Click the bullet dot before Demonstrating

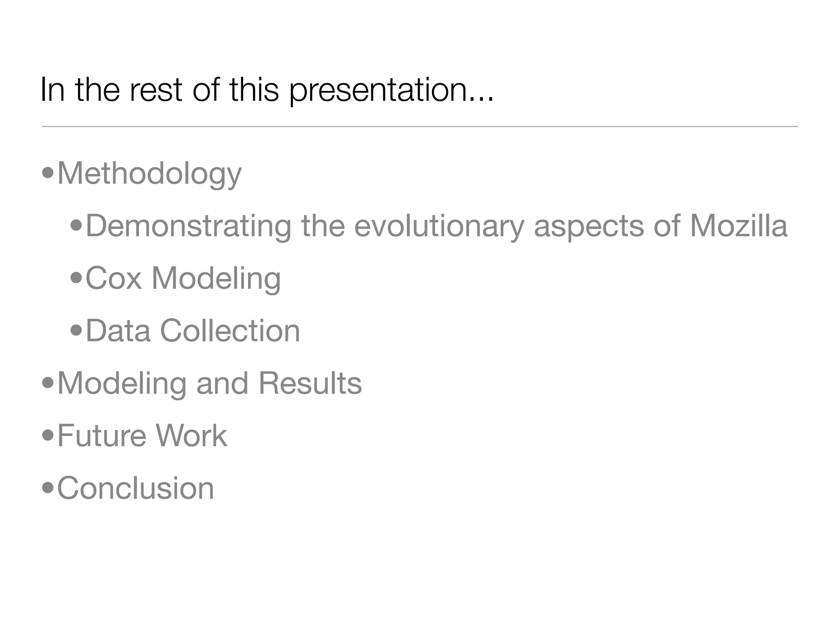76,225
